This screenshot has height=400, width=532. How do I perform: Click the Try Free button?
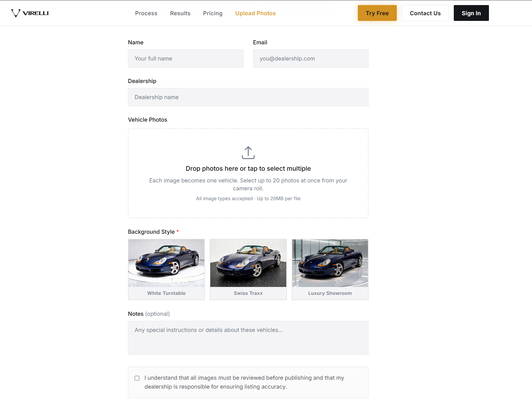point(377,13)
